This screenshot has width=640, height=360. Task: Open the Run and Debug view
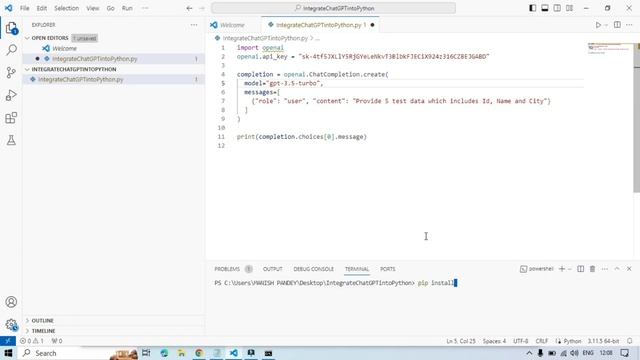coord(11,95)
